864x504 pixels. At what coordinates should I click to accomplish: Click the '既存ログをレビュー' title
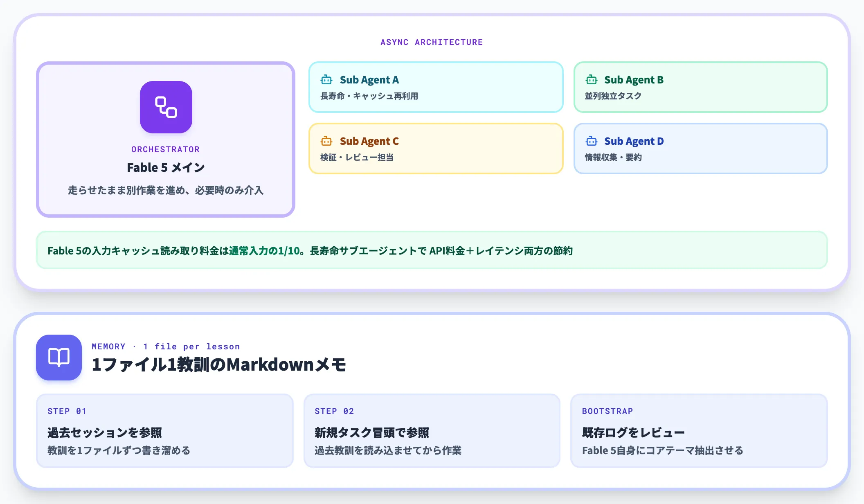633,432
